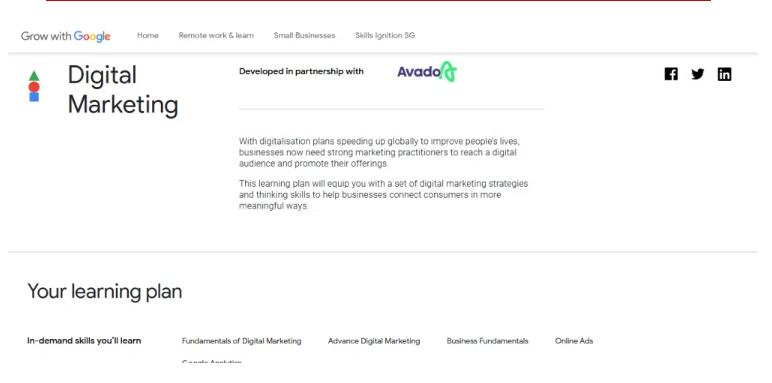The width and height of the screenshot is (772, 383).
Task: Share the page on LinkedIn
Action: point(724,74)
